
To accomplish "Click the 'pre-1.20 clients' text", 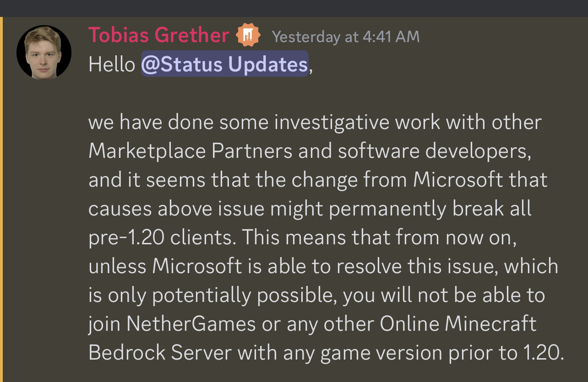I will click(162, 237).
